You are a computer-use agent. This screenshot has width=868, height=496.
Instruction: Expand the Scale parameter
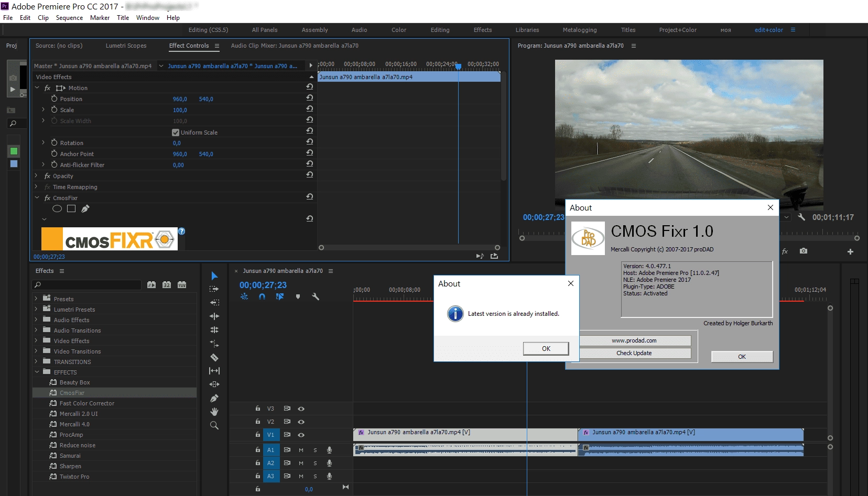pos(44,109)
